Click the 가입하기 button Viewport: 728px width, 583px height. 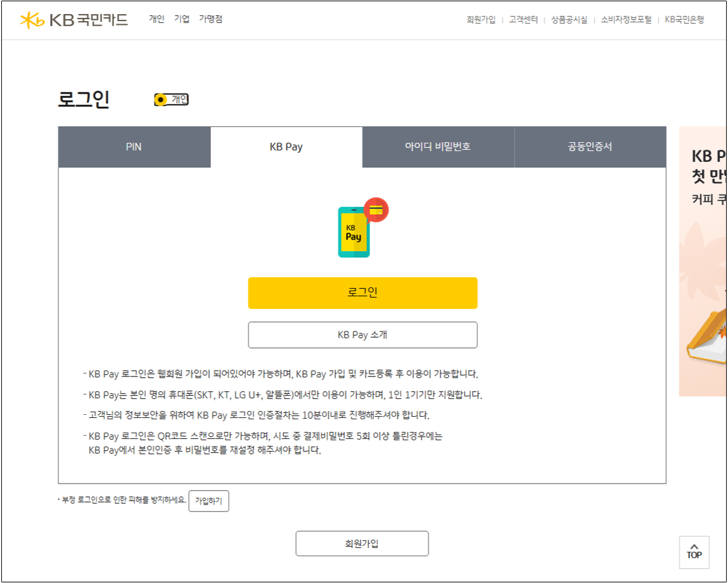point(208,501)
